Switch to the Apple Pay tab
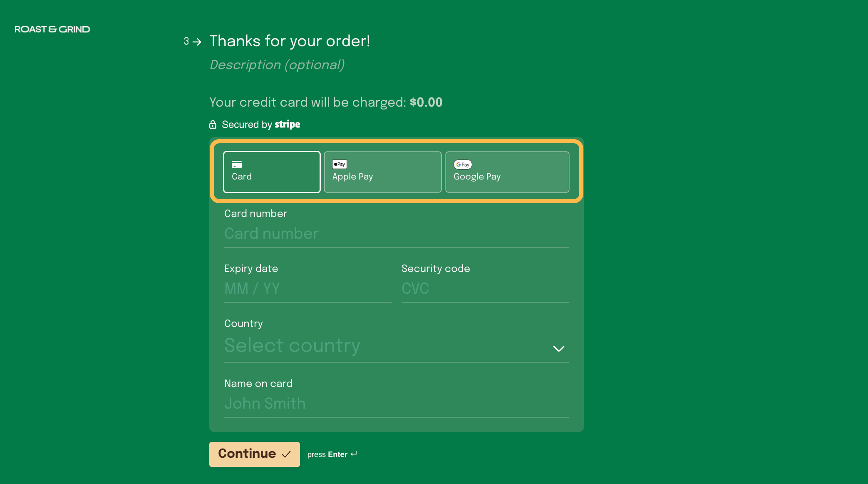 click(382, 172)
